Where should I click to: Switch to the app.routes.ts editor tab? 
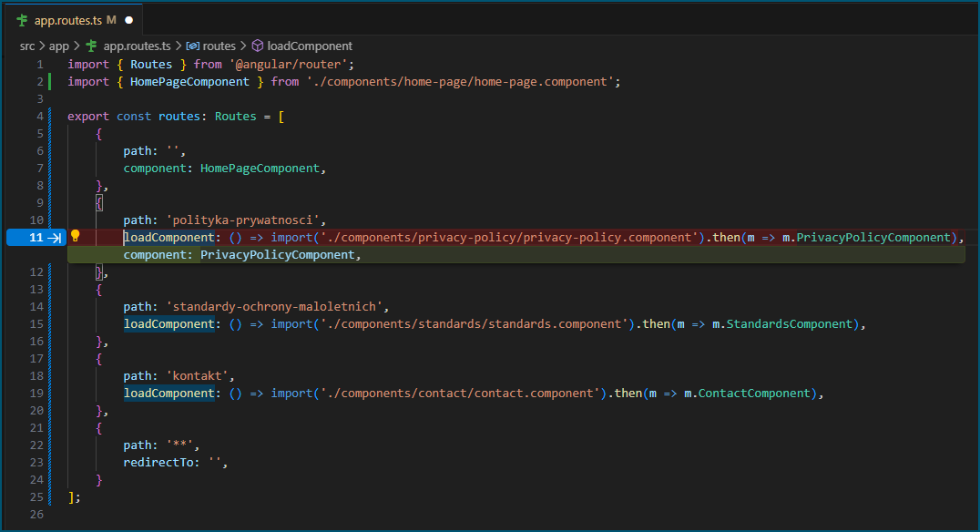(68, 19)
